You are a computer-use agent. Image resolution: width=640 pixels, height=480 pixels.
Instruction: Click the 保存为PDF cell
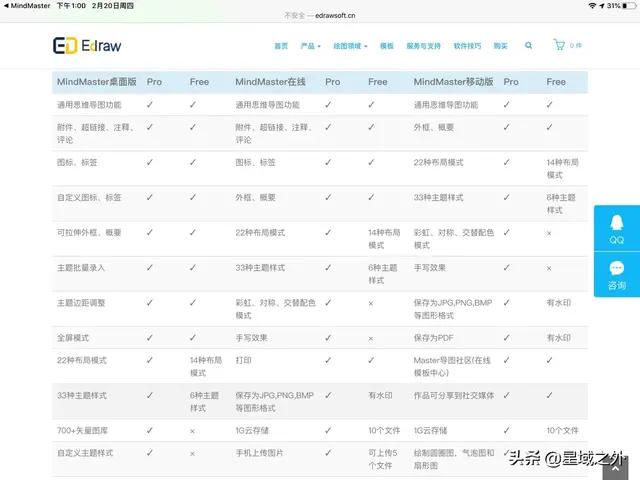pyautogui.click(x=433, y=338)
